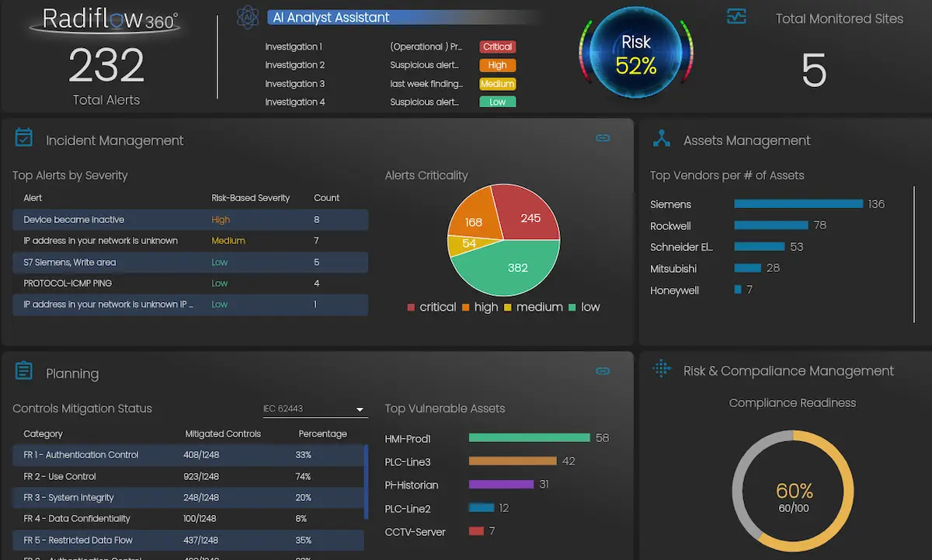Open the link icon in Planning panel
The image size is (932, 560).
coord(603,372)
